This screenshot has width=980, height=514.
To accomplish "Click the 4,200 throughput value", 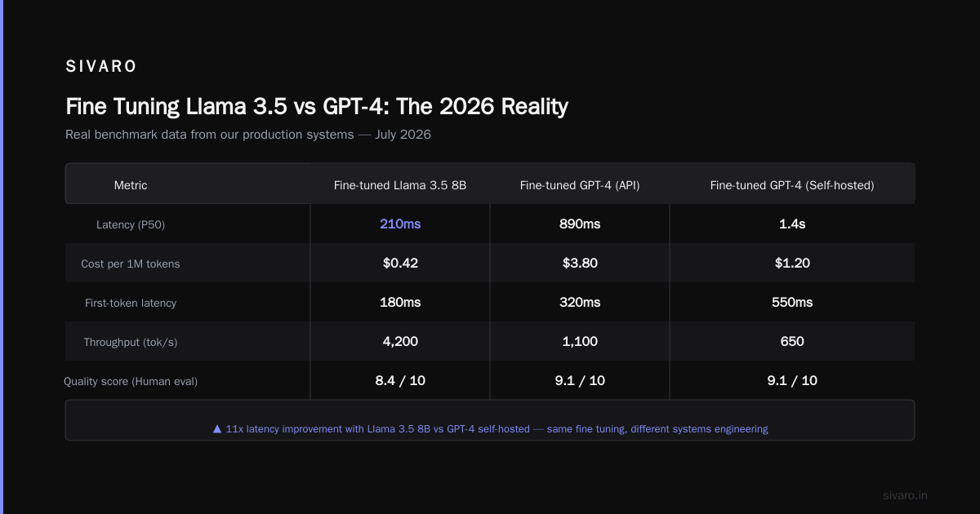I will (400, 341).
